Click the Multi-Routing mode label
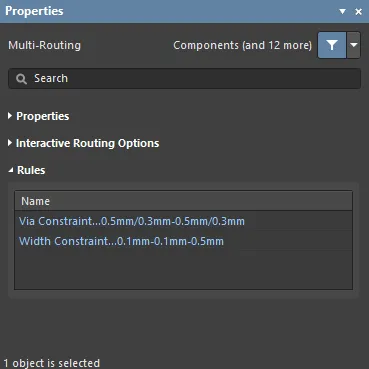This screenshot has width=369, height=369. coord(44,45)
